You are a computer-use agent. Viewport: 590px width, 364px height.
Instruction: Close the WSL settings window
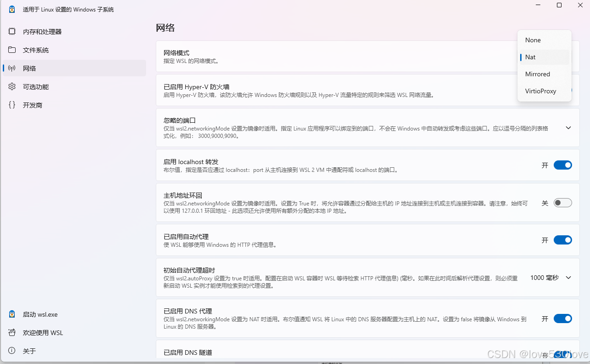(580, 5)
